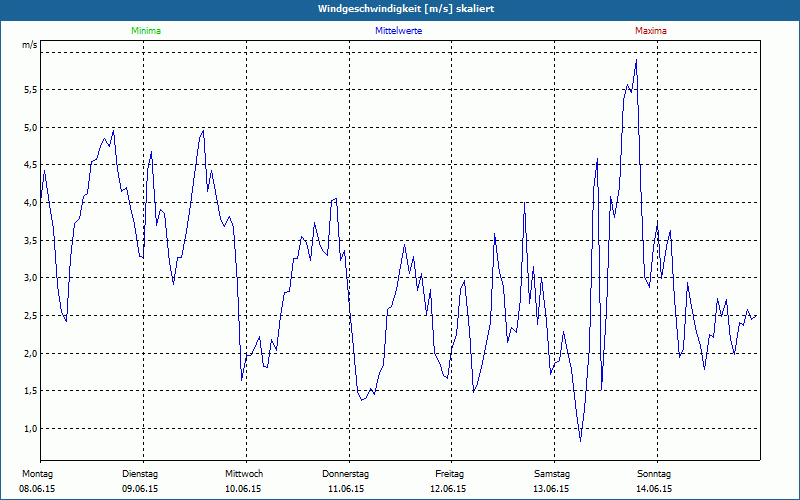Click the 3,5 y-axis value
Viewport: 800px width, 500px height.
pos(30,240)
